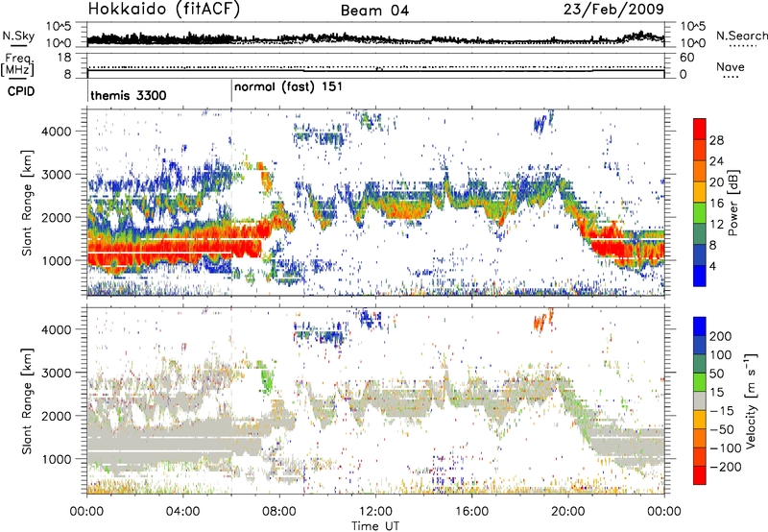Screen dimensions: 768x532
Task: Click the "Velocity [m s-1]" color bar title
Action: [x=751, y=400]
